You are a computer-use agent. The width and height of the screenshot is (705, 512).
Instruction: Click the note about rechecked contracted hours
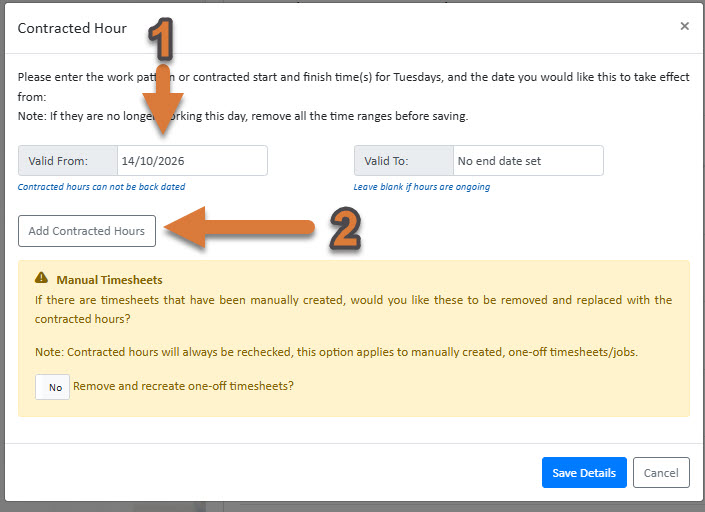coord(336,352)
